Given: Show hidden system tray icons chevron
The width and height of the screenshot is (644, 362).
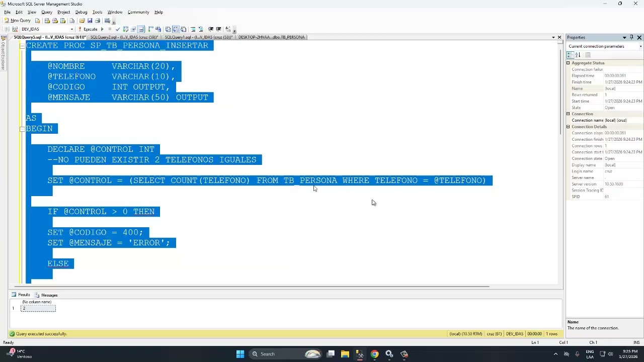Looking at the screenshot, I should click(555, 354).
